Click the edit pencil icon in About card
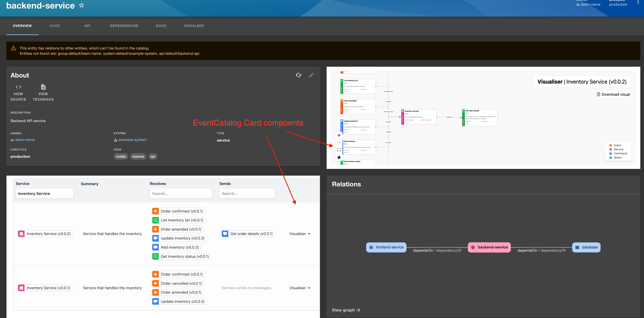Viewport: 644px width, 318px height. 311,75
